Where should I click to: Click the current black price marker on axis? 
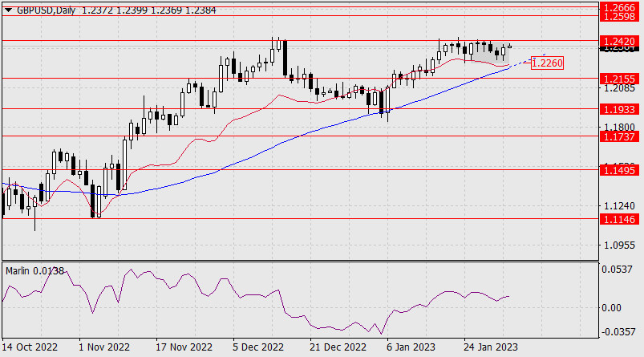tap(619, 48)
